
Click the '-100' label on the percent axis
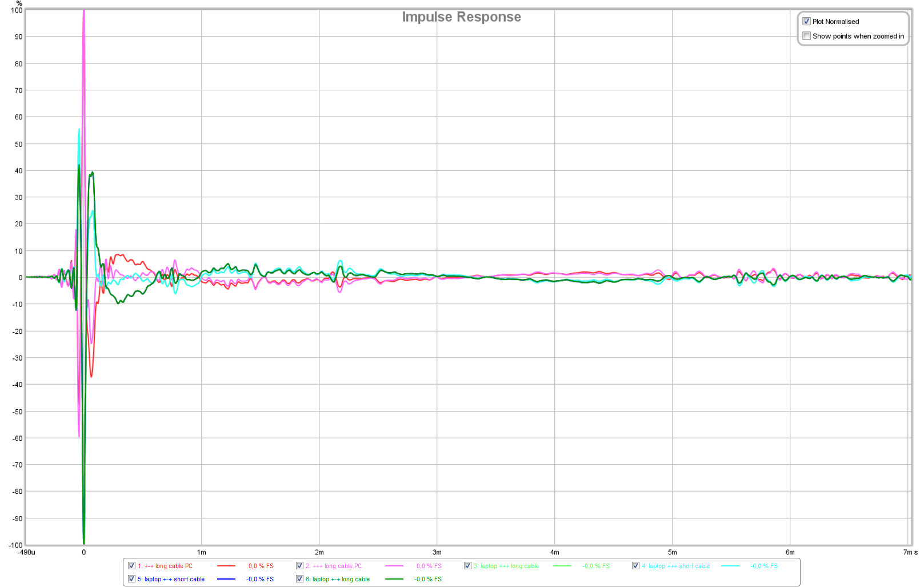pos(16,545)
